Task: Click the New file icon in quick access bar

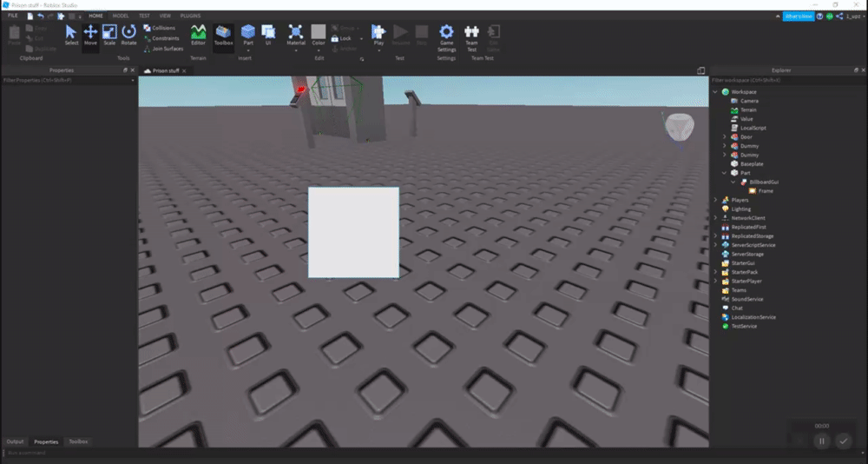Action: pyautogui.click(x=30, y=17)
